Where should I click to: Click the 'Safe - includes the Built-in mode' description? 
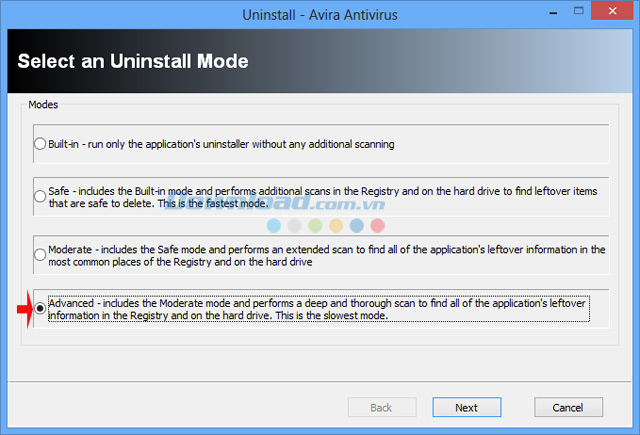tap(322, 197)
